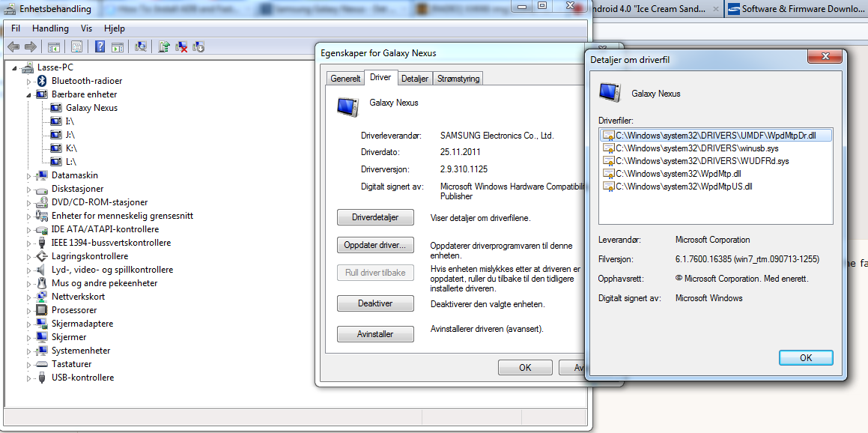The width and height of the screenshot is (868, 433).
Task: Open the Vis menu
Action: 86,28
